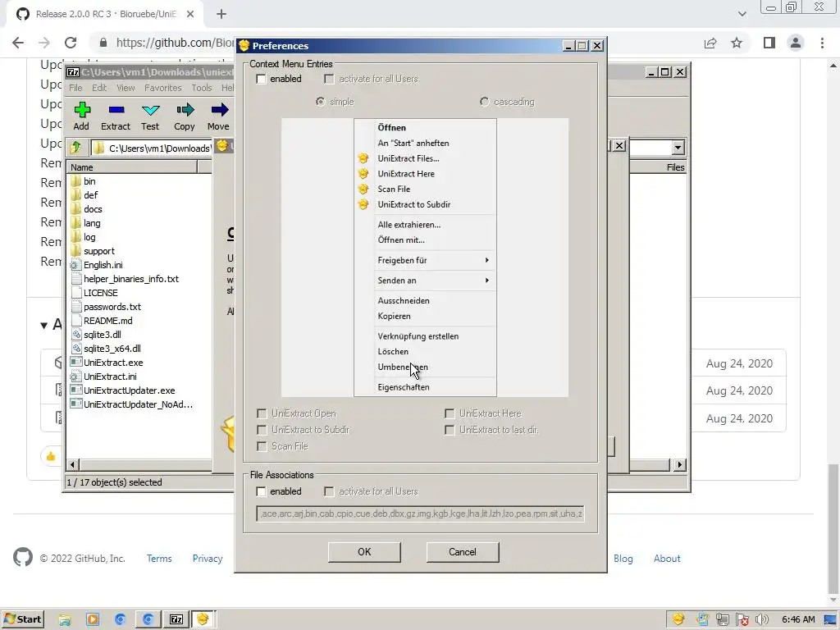Open the Chrome side panel icon
The image size is (840, 630).
[769, 43]
